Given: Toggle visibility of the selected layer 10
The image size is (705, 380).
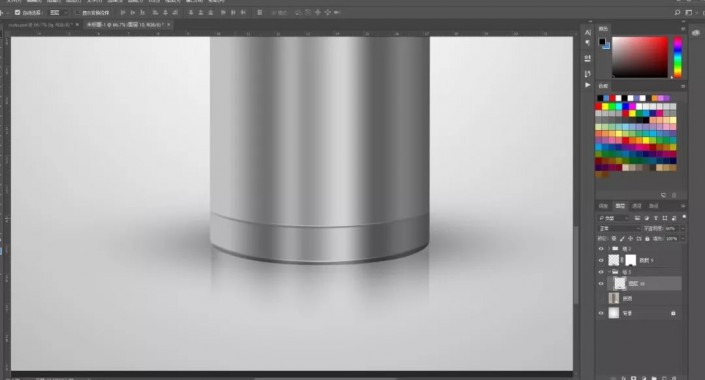Looking at the screenshot, I should pyautogui.click(x=601, y=284).
